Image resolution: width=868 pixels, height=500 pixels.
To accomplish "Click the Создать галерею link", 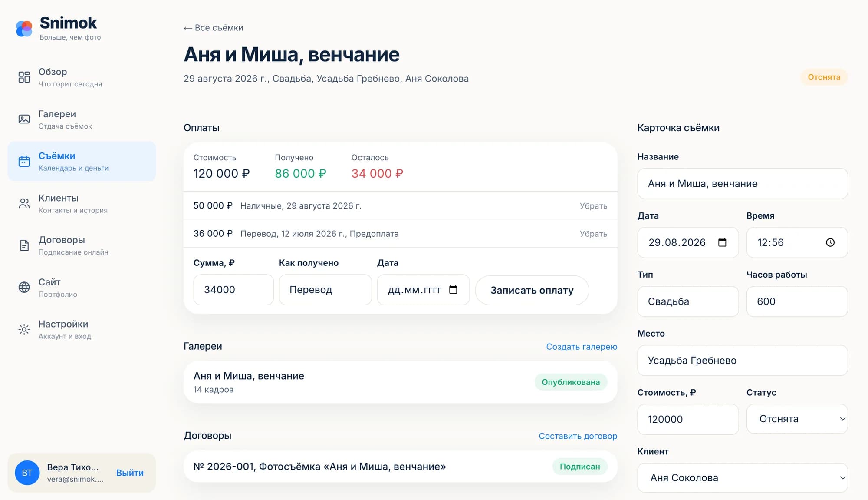I will (x=582, y=347).
